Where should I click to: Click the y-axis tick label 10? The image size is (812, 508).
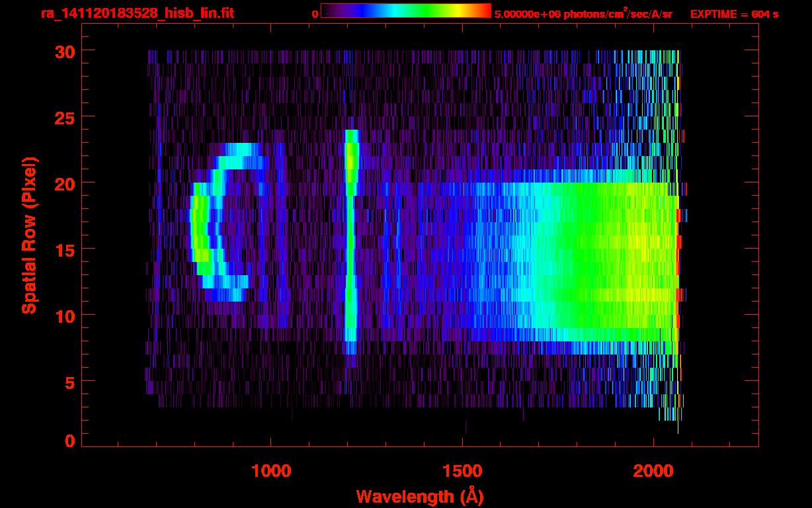point(64,316)
